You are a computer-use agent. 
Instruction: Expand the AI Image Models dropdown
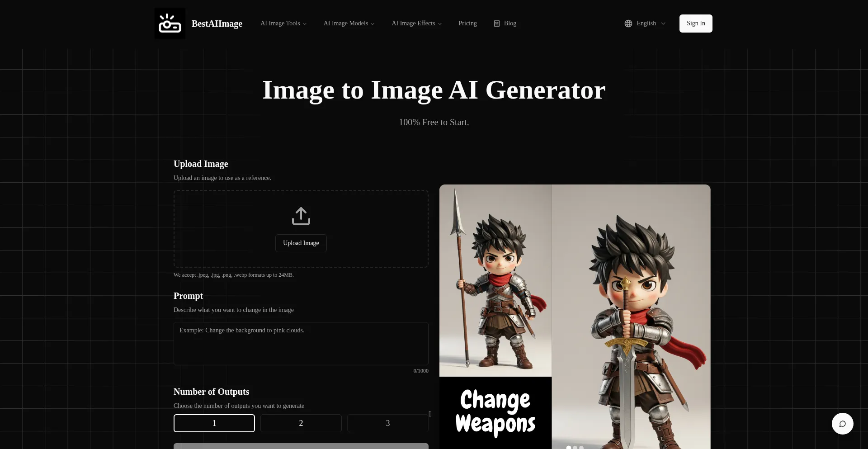tap(349, 24)
